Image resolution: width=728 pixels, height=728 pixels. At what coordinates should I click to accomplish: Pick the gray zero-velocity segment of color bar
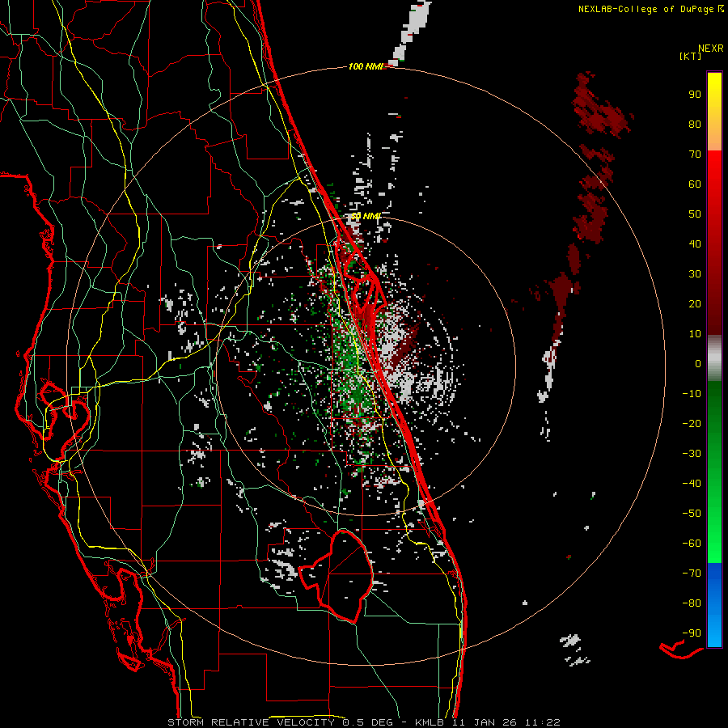click(x=714, y=358)
